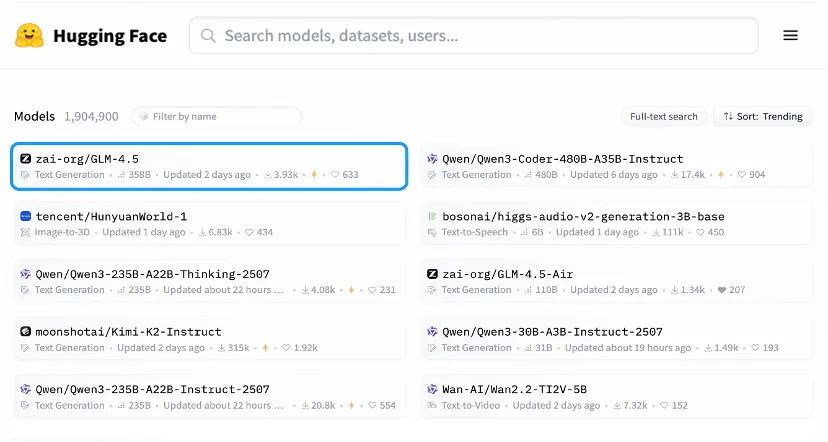
Task: Click '17.4k' downloads on Qwen3-Coder card
Action: 693,174
